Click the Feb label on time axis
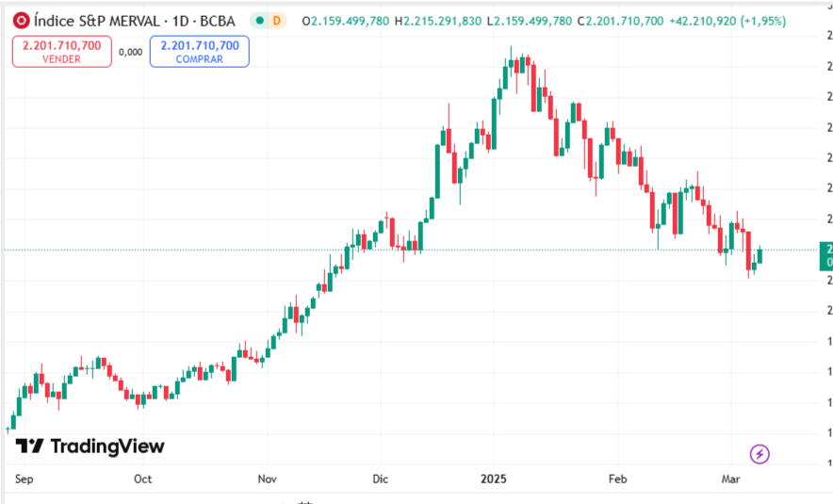This screenshot has width=833, height=504. [x=618, y=480]
